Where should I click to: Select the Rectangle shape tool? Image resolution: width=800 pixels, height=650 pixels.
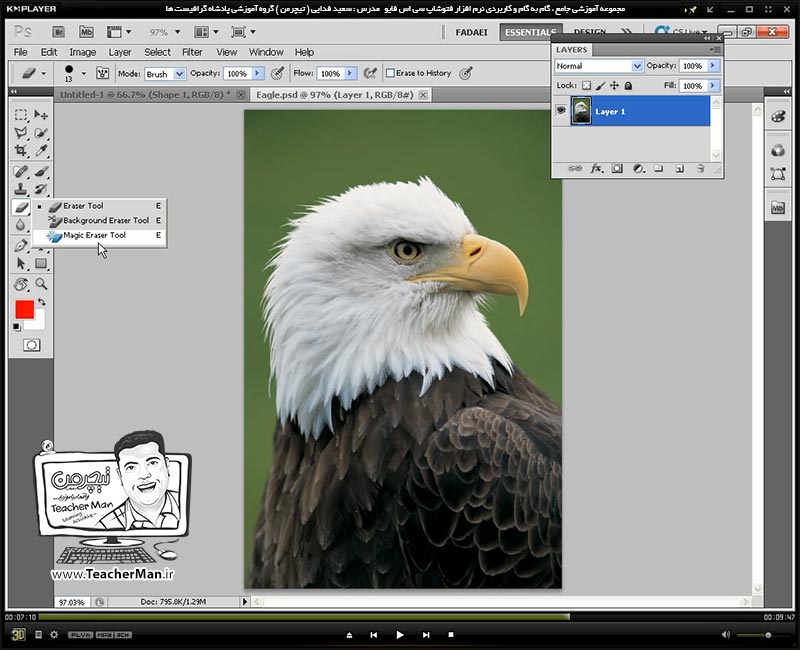pyautogui.click(x=41, y=264)
